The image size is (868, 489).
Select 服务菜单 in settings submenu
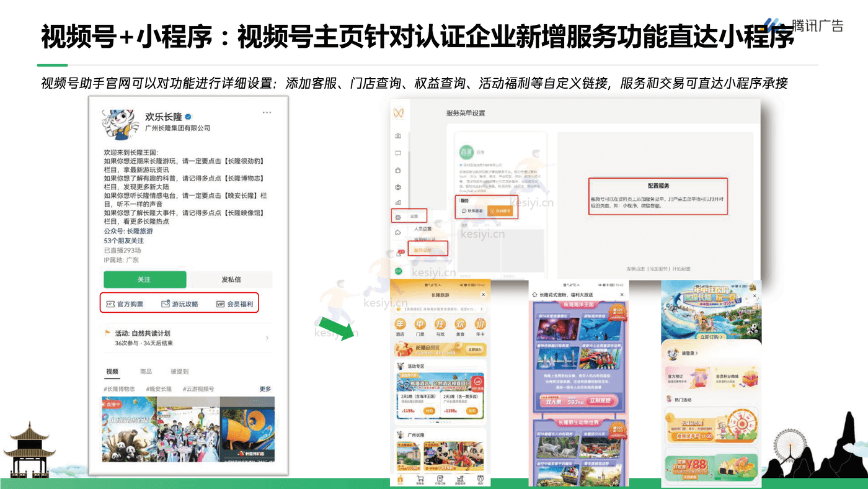coord(423,250)
